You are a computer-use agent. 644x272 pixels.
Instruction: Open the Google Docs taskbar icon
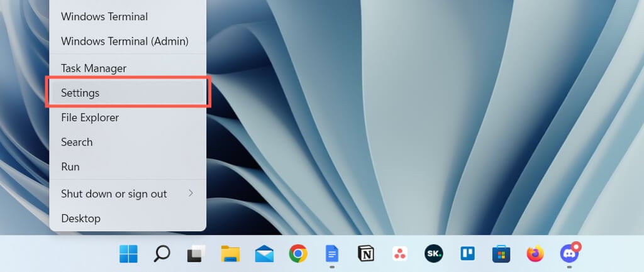pyautogui.click(x=332, y=254)
